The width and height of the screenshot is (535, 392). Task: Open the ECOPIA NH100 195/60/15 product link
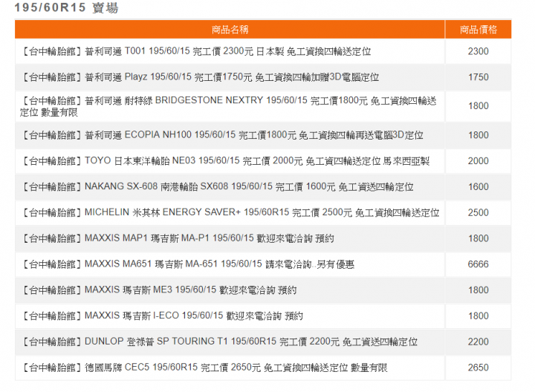point(222,135)
